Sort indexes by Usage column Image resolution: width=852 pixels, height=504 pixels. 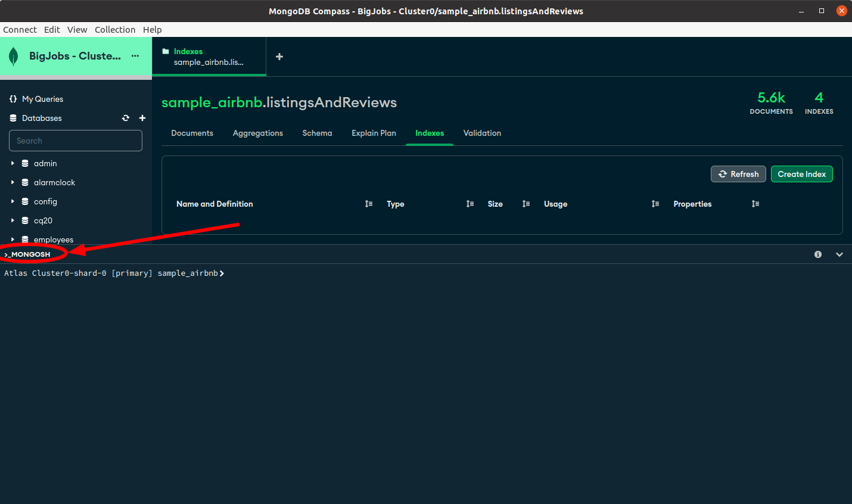click(x=655, y=204)
